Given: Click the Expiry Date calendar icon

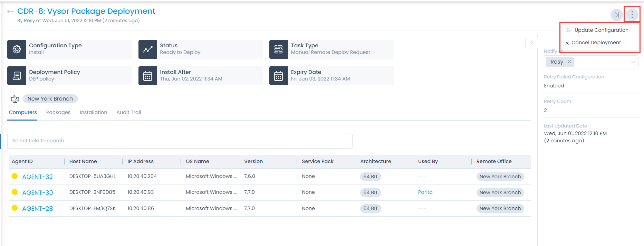Looking at the screenshot, I should point(278,76).
